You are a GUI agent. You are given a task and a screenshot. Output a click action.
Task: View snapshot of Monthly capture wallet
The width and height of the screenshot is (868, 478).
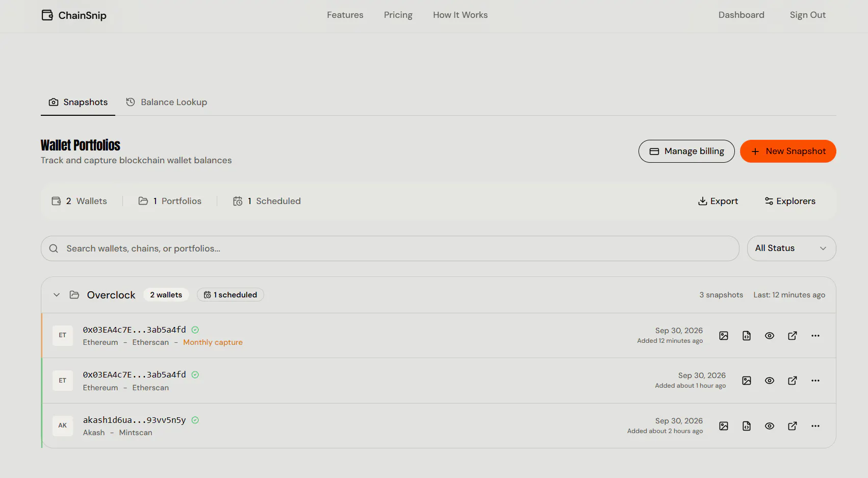click(770, 336)
